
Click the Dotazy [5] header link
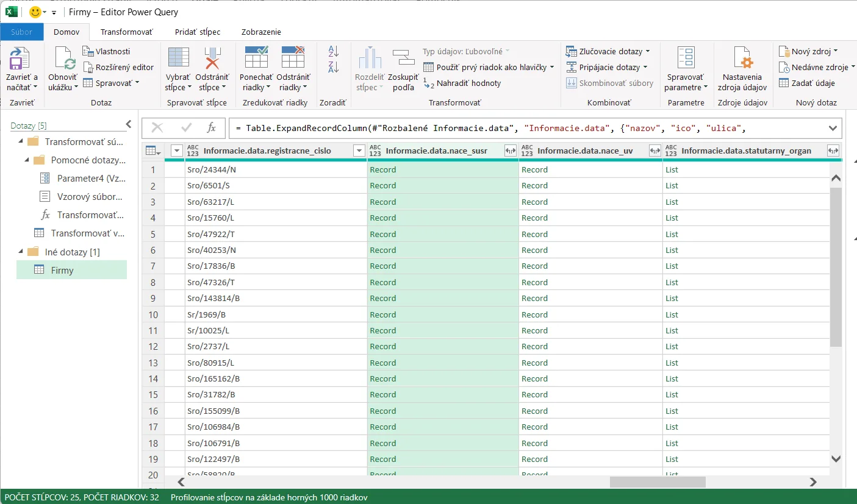coord(29,126)
